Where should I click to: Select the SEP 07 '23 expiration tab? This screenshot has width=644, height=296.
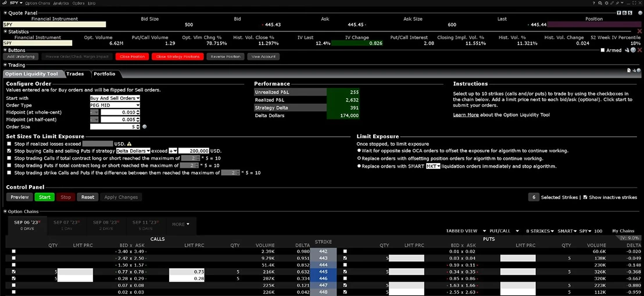pyautogui.click(x=66, y=225)
